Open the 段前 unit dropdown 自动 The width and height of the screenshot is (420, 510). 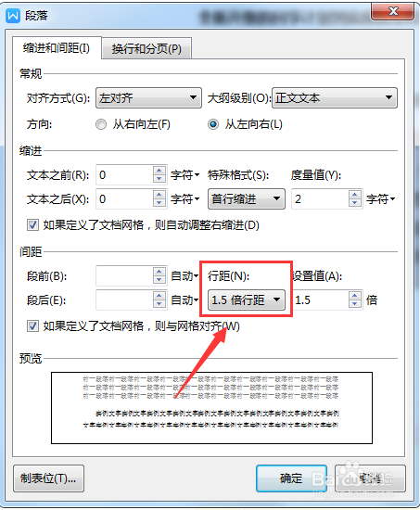tap(185, 275)
